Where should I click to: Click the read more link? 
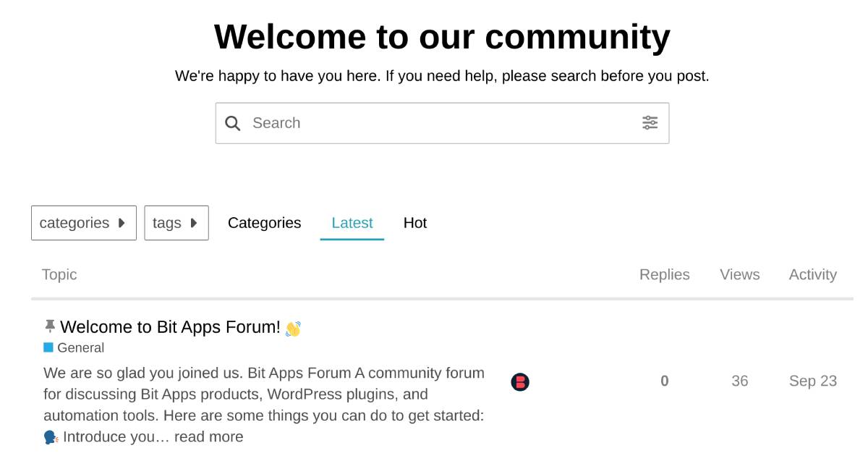(208, 436)
